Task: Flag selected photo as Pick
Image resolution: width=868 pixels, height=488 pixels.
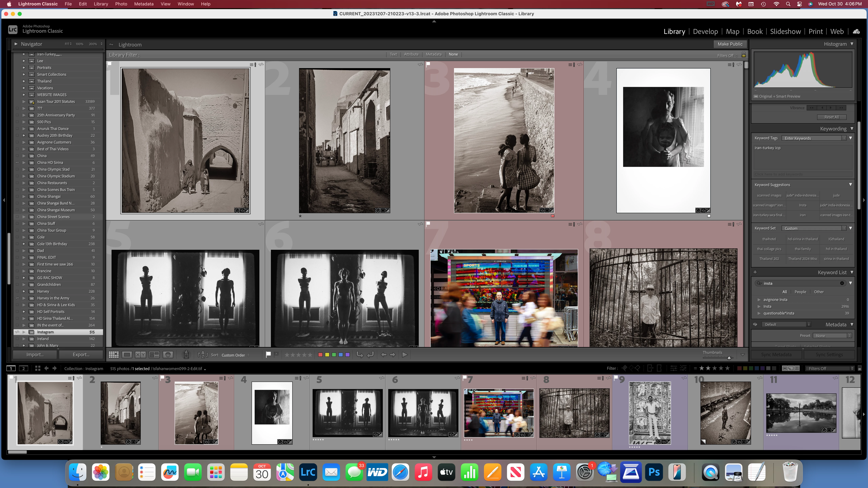Action: click(268, 355)
